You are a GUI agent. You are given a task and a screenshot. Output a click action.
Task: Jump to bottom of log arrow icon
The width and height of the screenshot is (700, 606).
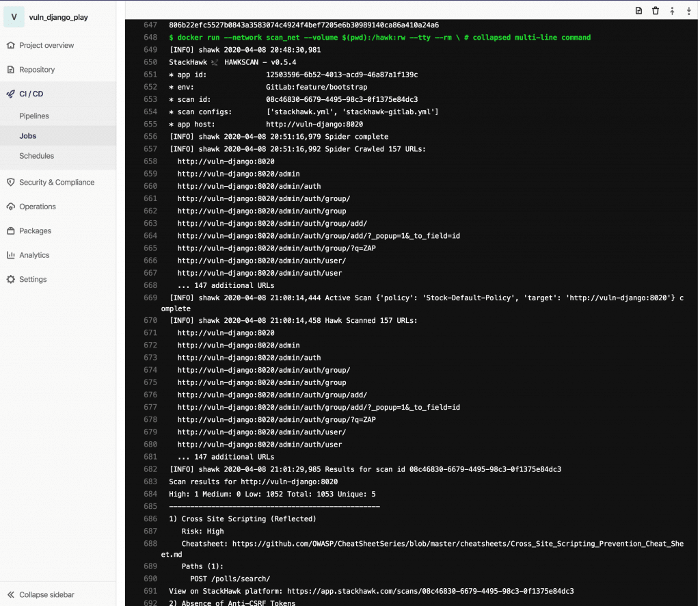pyautogui.click(x=689, y=11)
